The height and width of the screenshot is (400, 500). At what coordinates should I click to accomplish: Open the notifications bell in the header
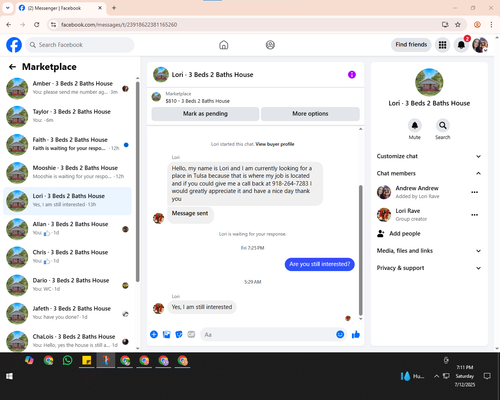coord(461,45)
